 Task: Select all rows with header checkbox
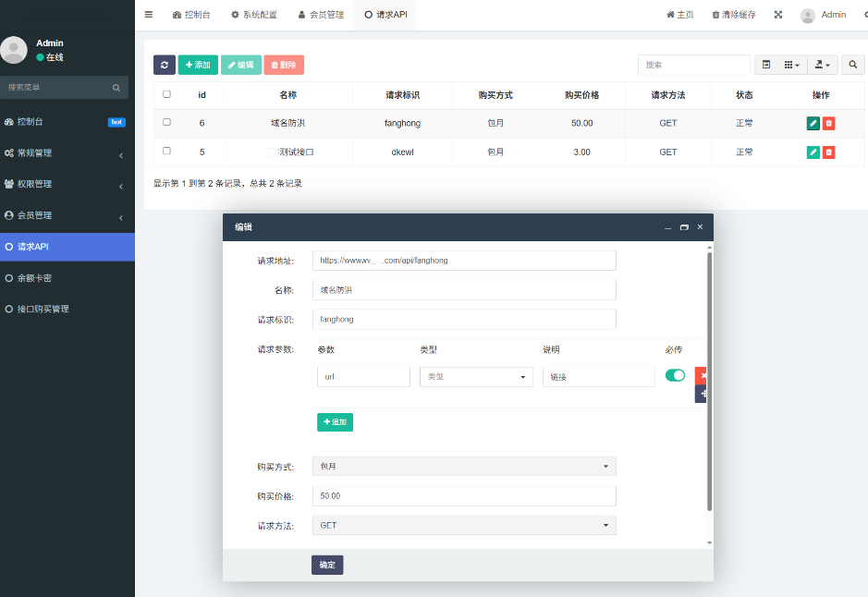(x=166, y=94)
